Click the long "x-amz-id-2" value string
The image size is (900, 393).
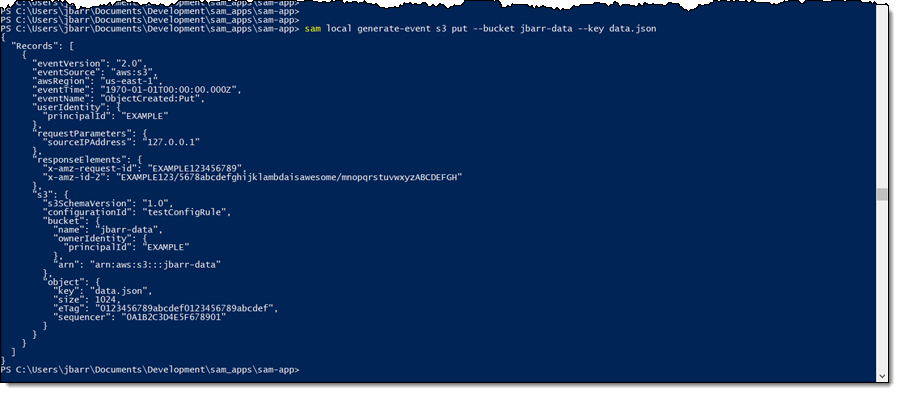(x=289, y=177)
